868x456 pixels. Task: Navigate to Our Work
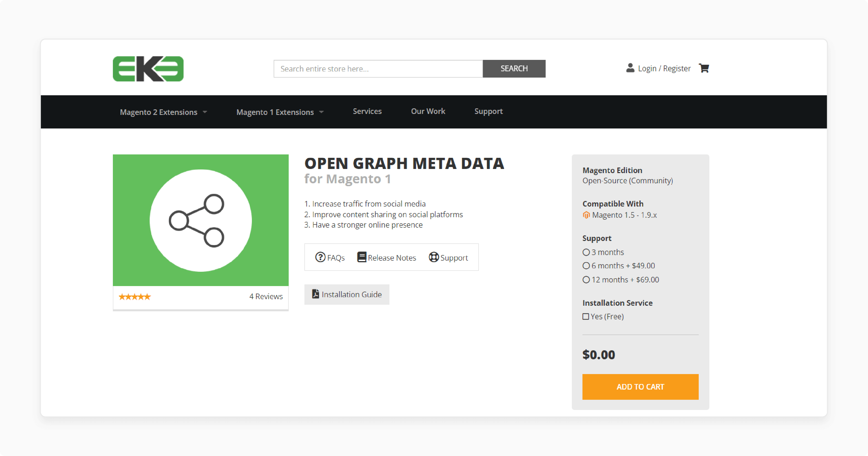428,111
